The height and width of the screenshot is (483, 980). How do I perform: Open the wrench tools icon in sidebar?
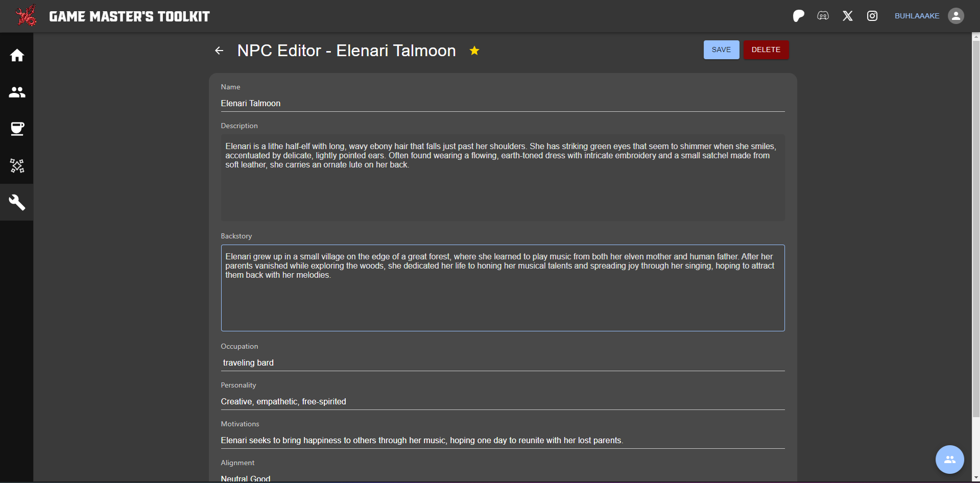(x=17, y=202)
